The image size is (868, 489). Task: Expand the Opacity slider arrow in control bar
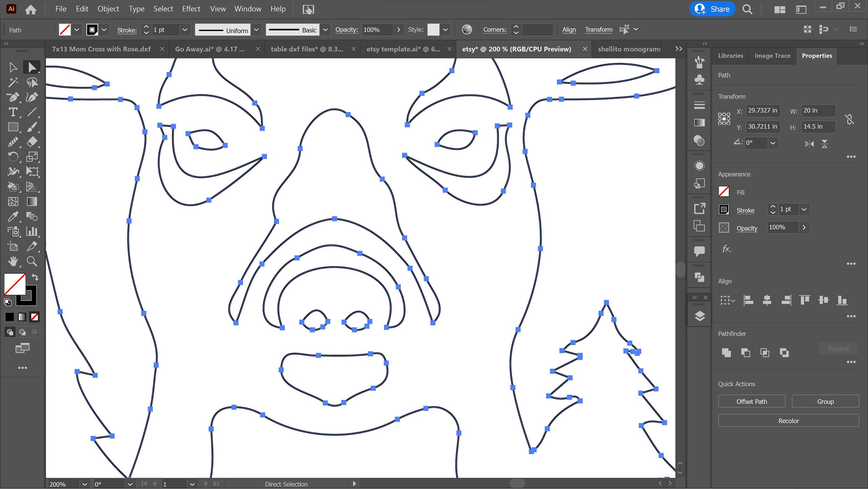(x=399, y=30)
